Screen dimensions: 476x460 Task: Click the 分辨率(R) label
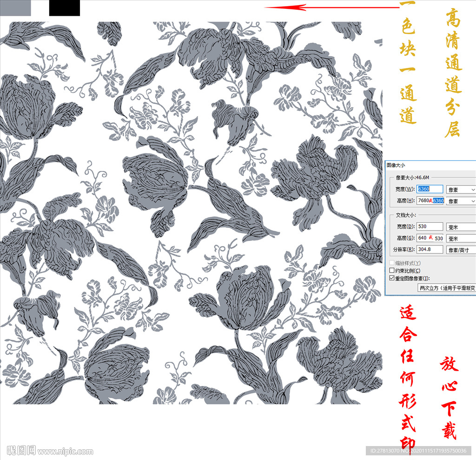[x=404, y=249]
